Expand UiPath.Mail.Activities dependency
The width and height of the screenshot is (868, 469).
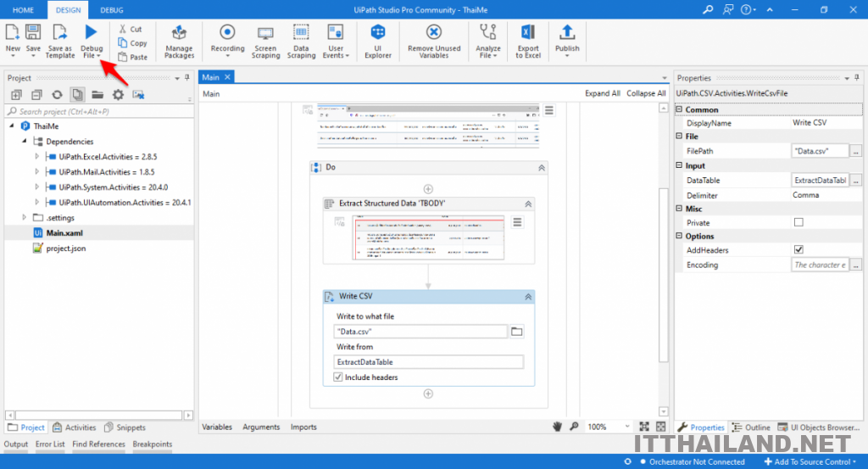point(37,172)
